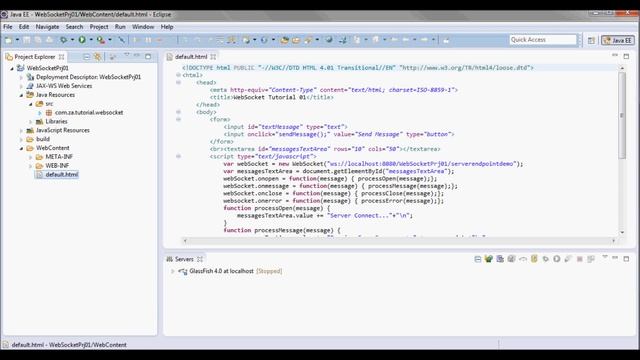This screenshot has height=360, width=640.
Task: Click the editor vertical scrollbar thumb
Action: (x=622, y=116)
